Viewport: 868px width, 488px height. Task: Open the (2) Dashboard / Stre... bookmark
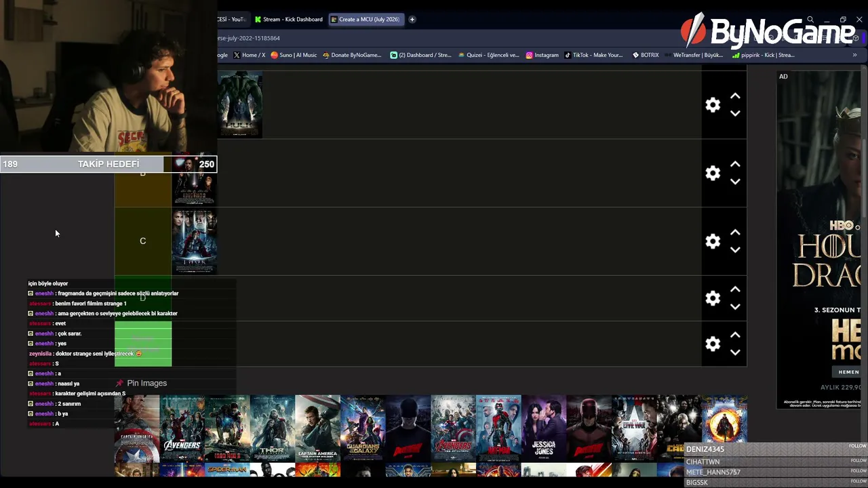pos(421,55)
